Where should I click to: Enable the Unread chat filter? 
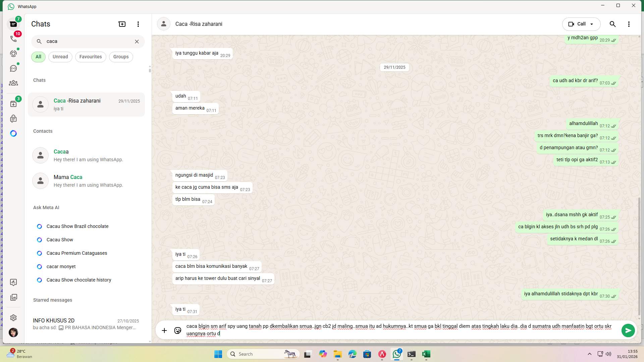coord(60,57)
